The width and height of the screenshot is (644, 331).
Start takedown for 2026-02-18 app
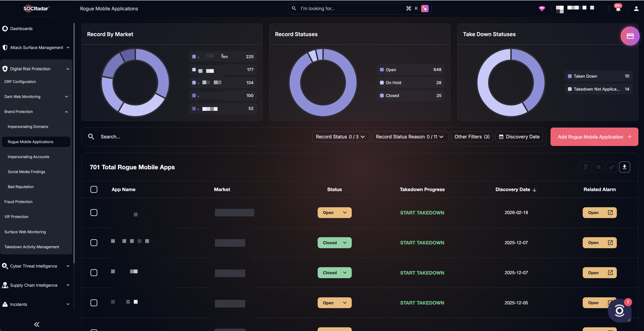422,213
